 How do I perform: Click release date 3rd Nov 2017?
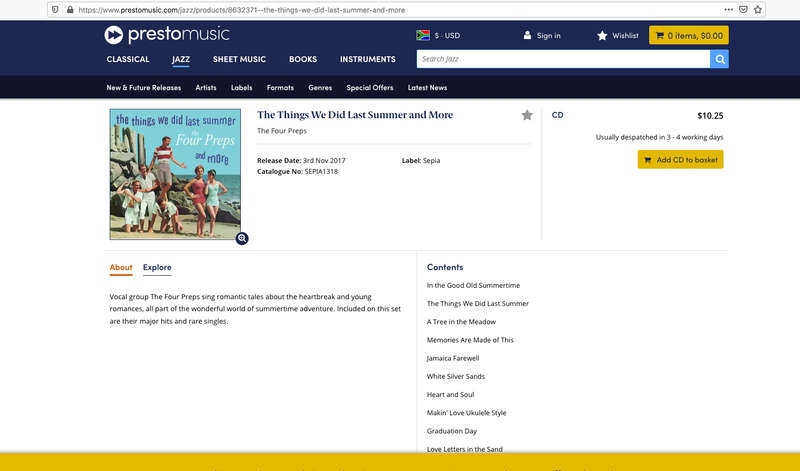point(324,161)
